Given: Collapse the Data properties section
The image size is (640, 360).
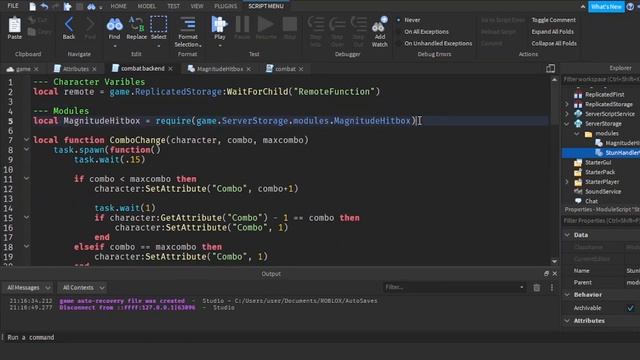Looking at the screenshot, I should [x=567, y=235].
